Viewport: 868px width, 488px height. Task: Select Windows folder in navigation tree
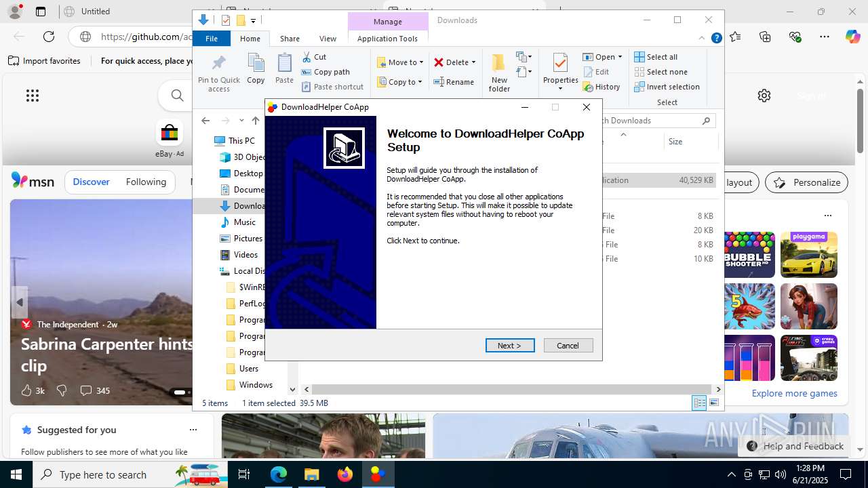tap(249, 385)
